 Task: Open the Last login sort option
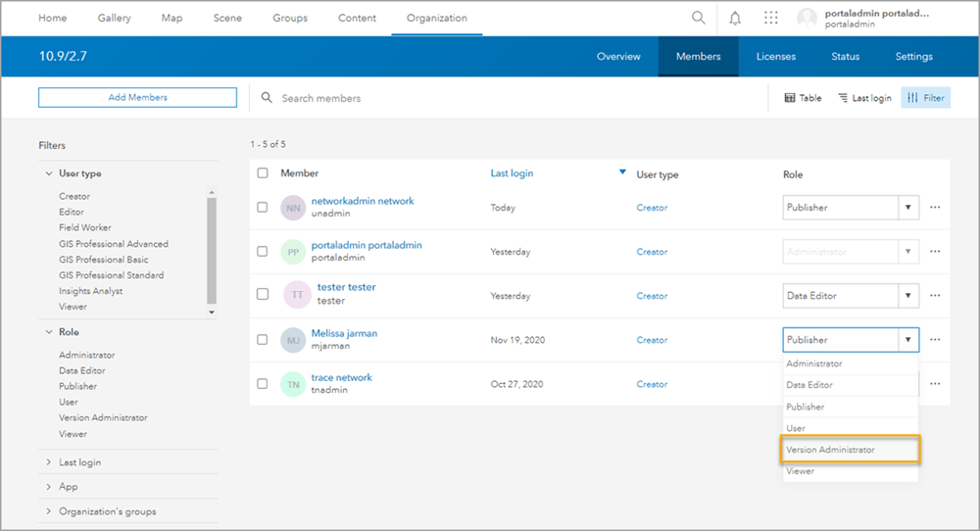pos(864,98)
